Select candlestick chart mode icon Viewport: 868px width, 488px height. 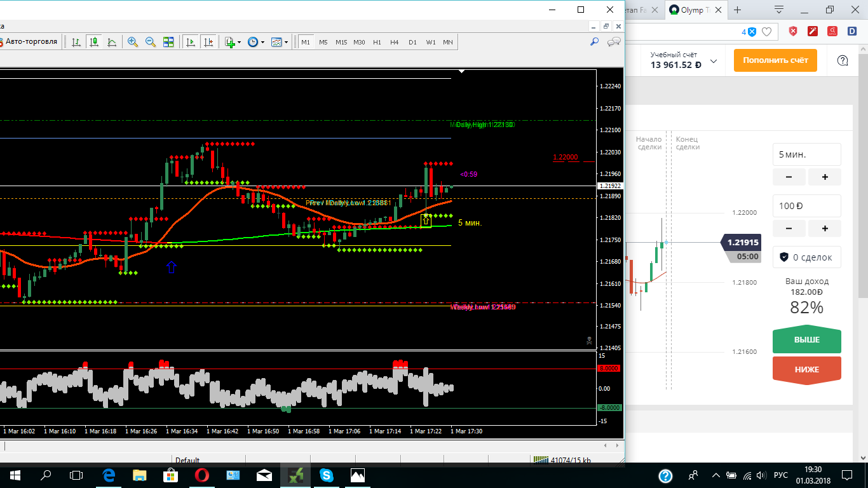94,42
